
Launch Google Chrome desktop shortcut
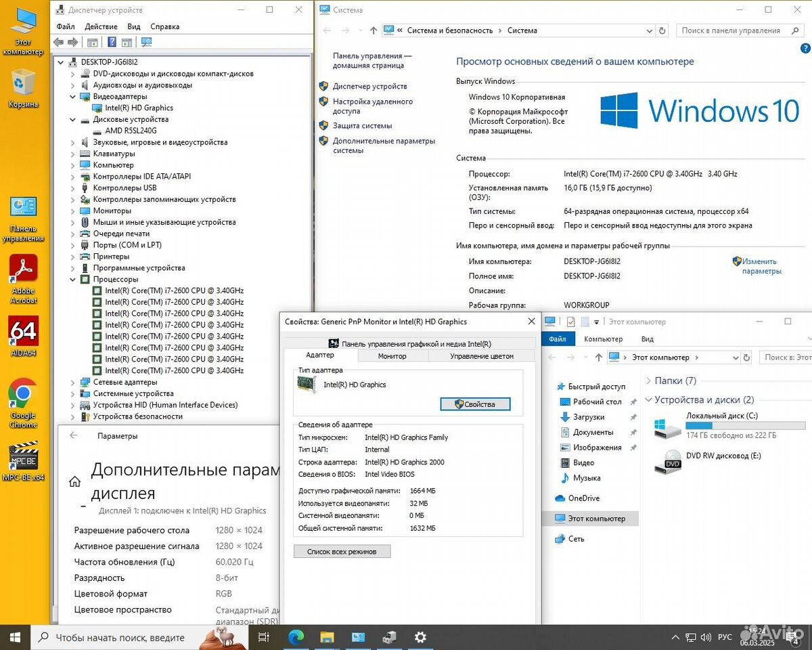(23, 403)
